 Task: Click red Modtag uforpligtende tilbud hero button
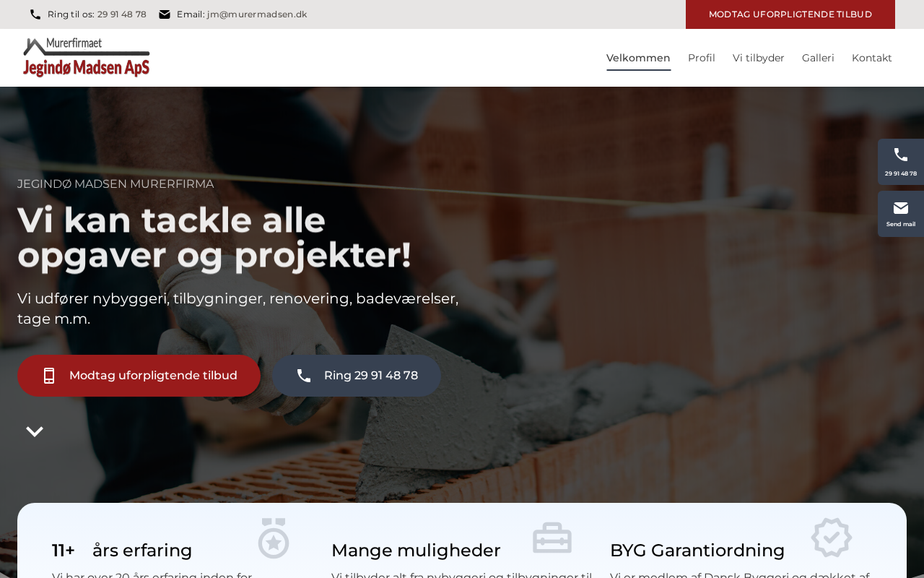tap(139, 376)
